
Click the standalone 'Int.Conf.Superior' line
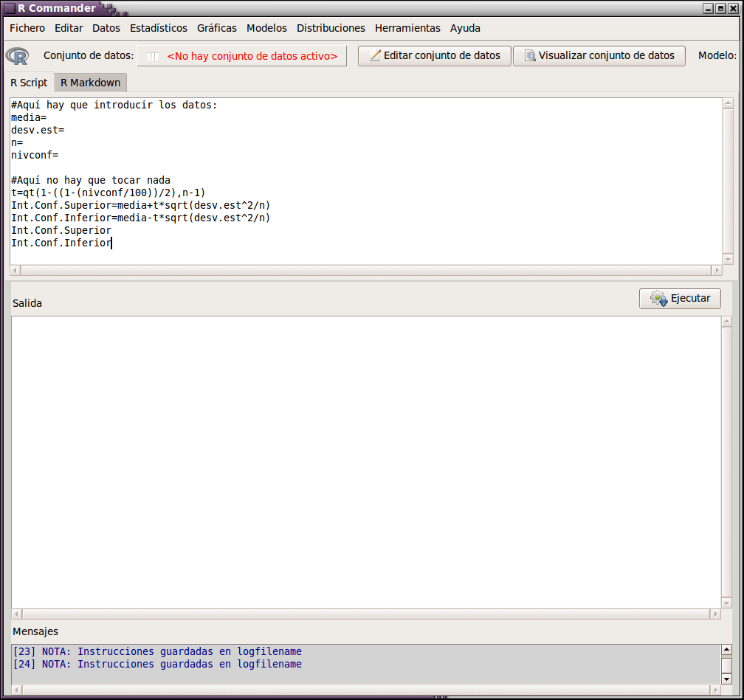[61, 230]
